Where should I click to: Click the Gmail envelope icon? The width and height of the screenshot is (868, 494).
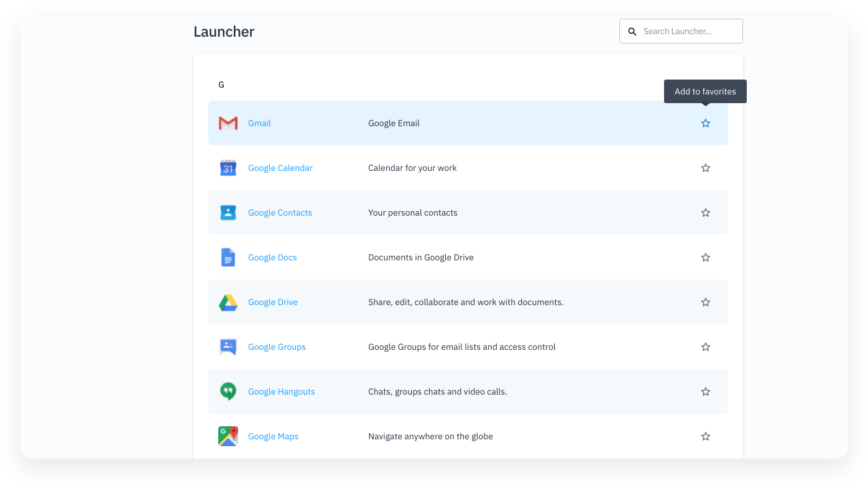point(228,123)
